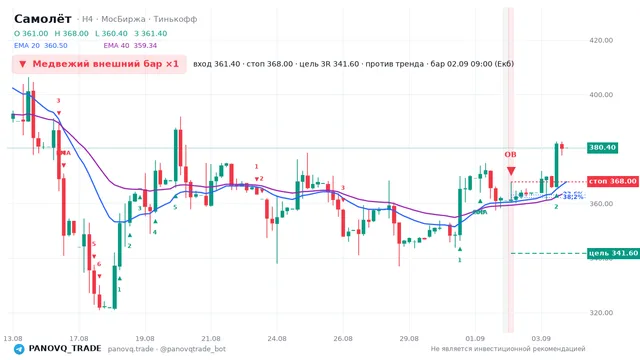This screenshot has width=640, height=360.
Task: Click the 'H4' timeframe label
Action: pyautogui.click(x=87, y=19)
